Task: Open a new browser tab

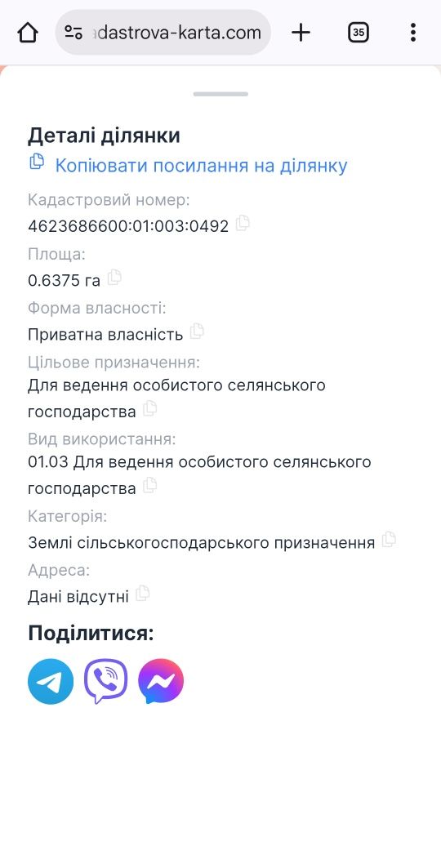Action: [301, 33]
